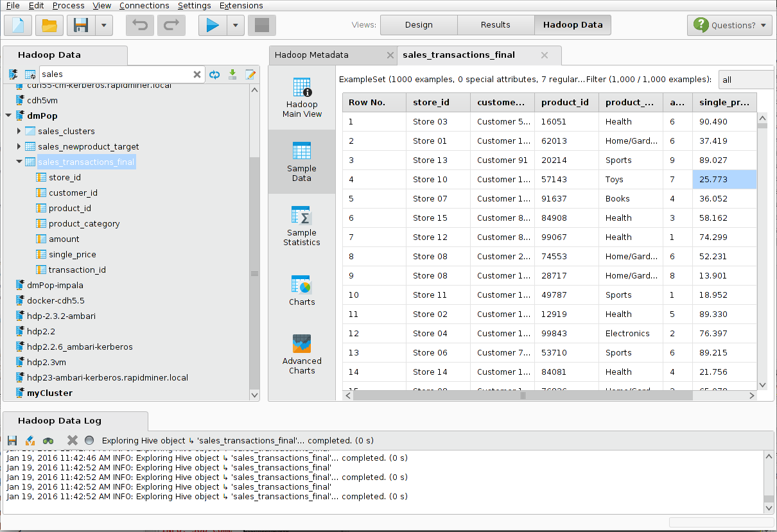The image size is (777, 532).
Task: Click the import data icon above the tree
Action: 232,74
